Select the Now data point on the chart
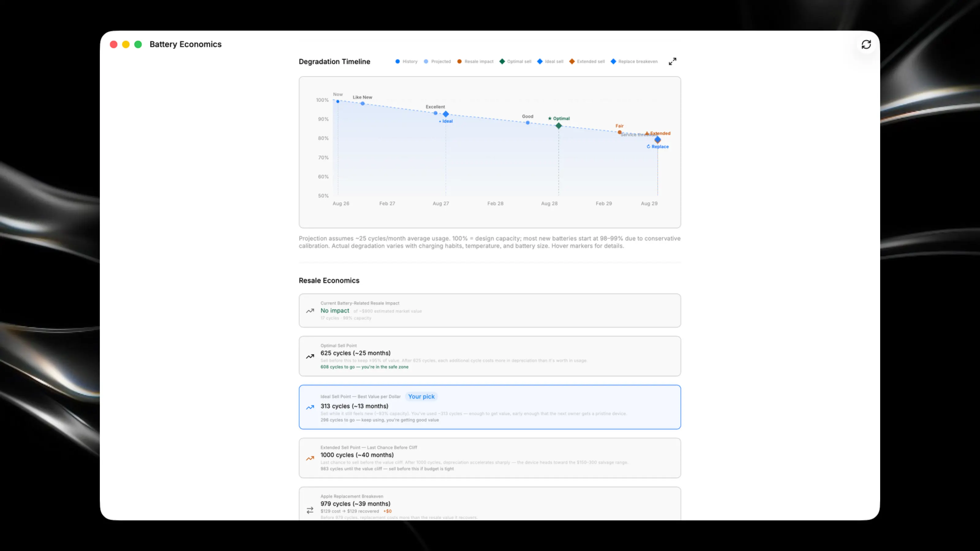 [x=338, y=102]
